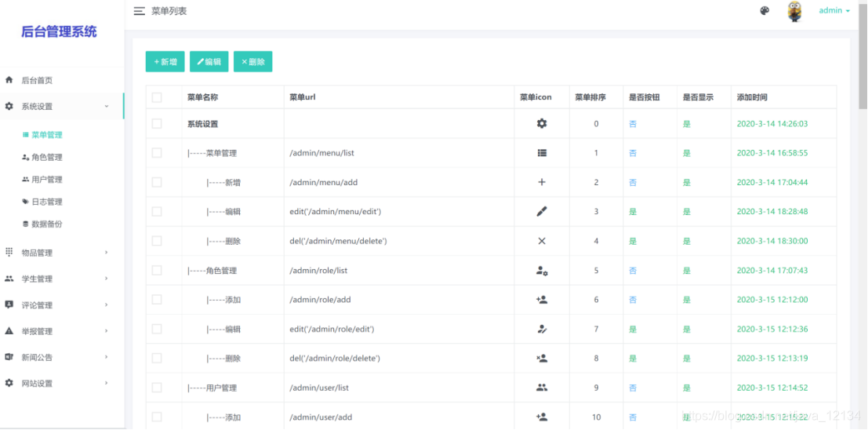Expand 新闻公告 with its chevron

[107, 357]
